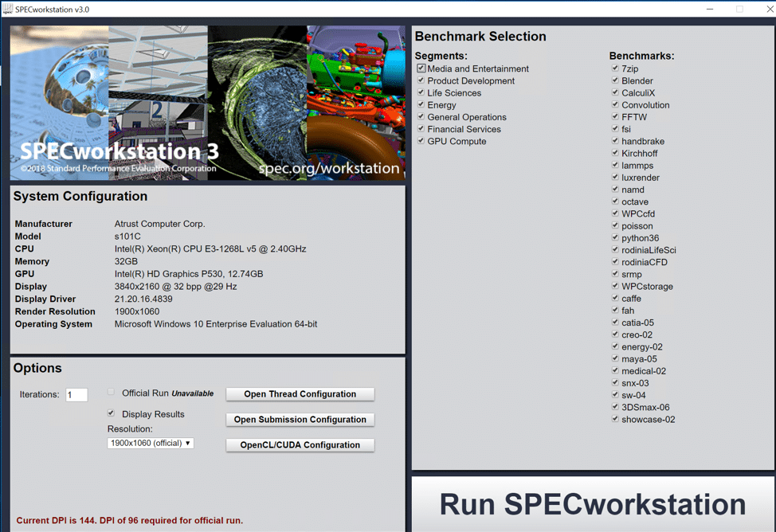
Task: Disable the Energy segment checkbox
Action: pos(421,104)
